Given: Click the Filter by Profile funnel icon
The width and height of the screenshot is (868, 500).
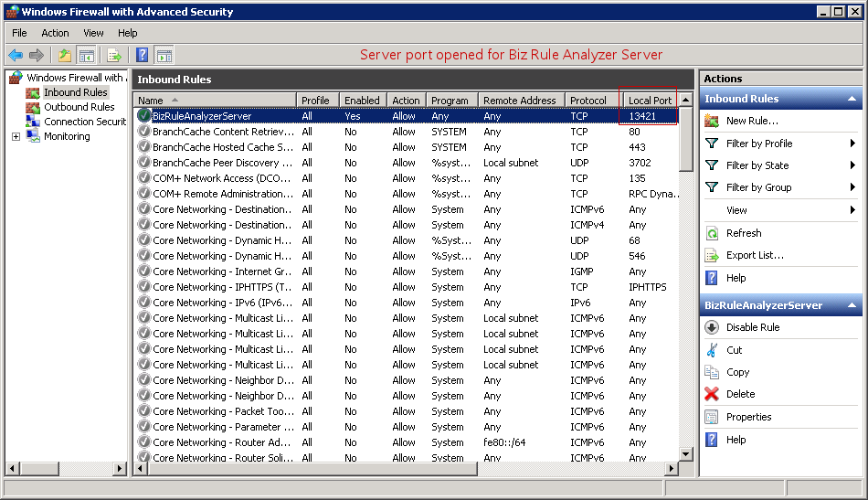Looking at the screenshot, I should [x=712, y=144].
